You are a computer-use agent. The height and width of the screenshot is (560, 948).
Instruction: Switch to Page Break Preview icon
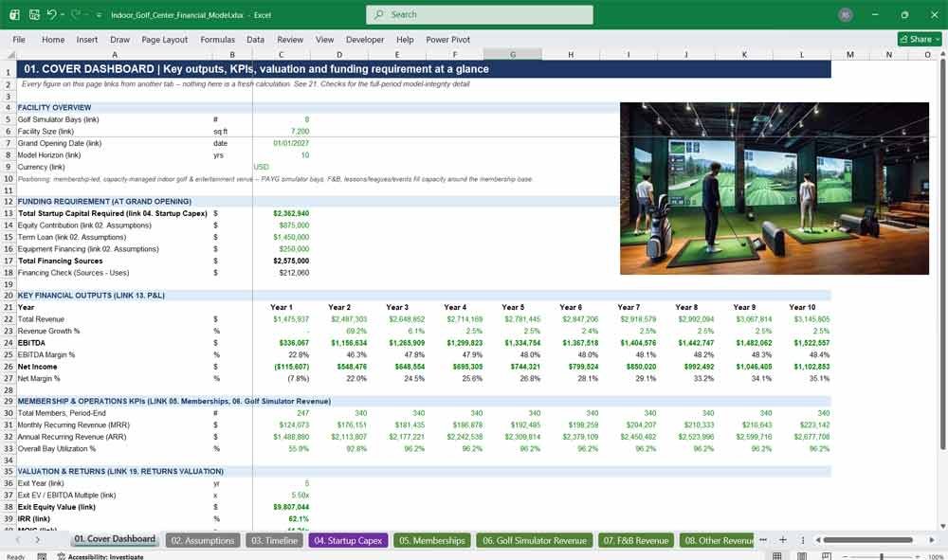pyautogui.click(x=827, y=556)
